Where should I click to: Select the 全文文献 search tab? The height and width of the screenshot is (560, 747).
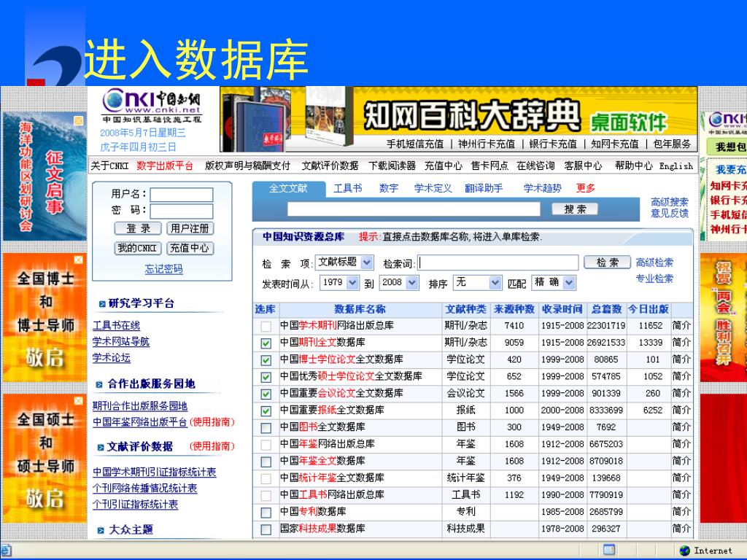click(x=288, y=188)
